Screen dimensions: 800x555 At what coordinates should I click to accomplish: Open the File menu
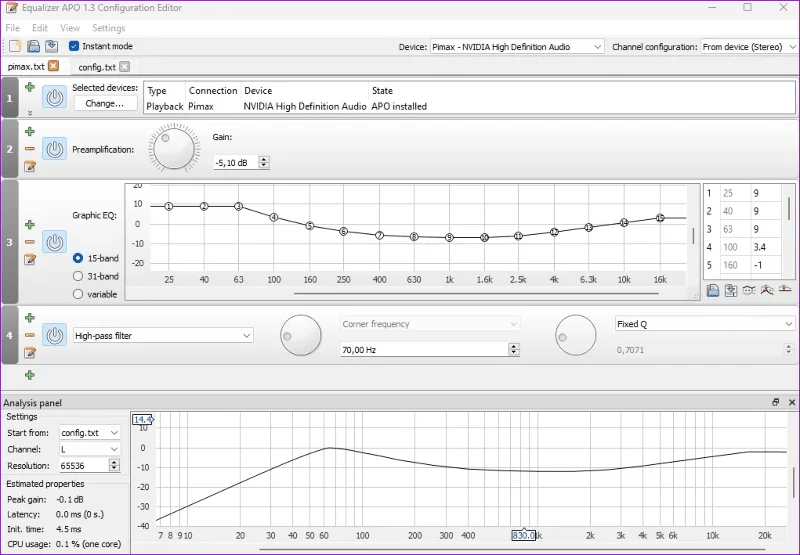click(12, 28)
